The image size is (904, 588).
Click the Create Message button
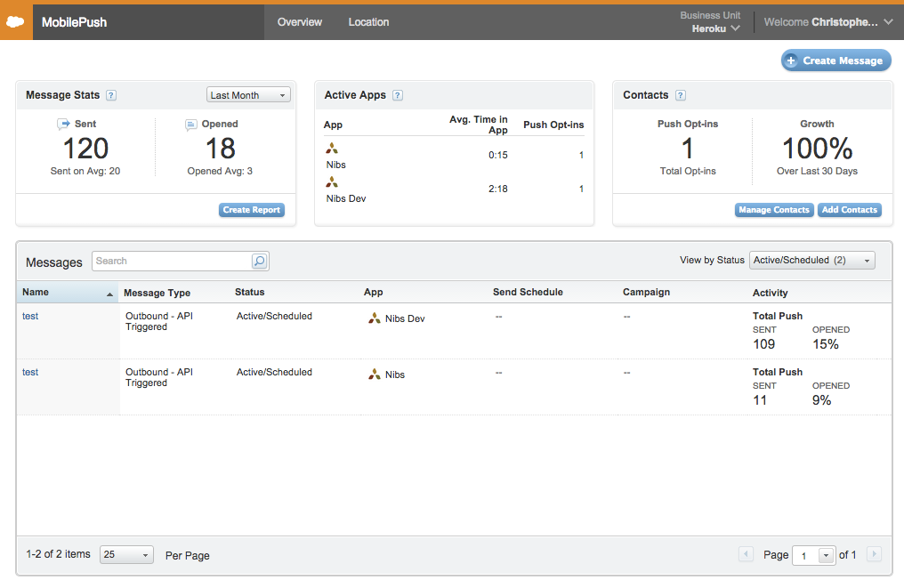point(836,60)
